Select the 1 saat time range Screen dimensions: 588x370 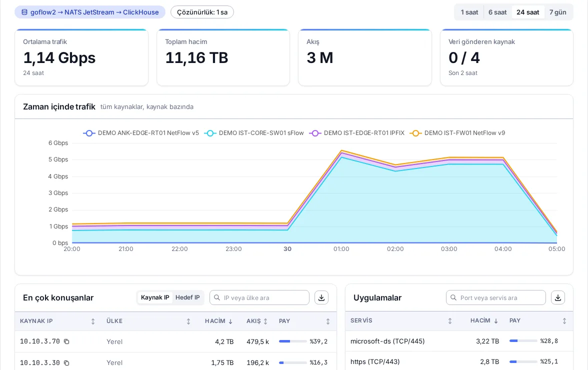click(469, 12)
